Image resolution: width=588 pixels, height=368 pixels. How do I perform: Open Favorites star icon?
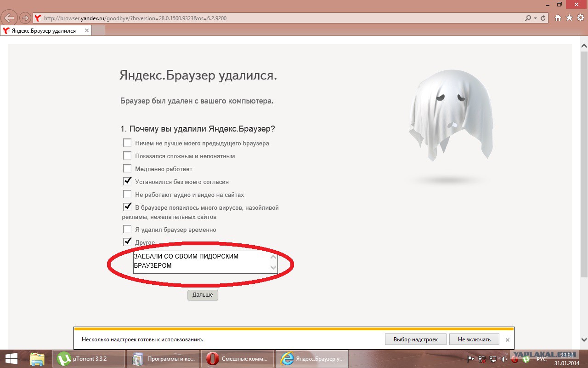tap(569, 17)
